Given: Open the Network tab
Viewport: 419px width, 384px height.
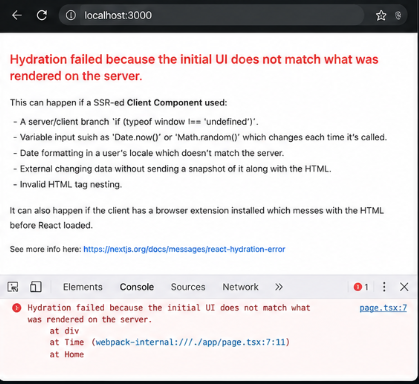Looking at the screenshot, I should 240,287.
